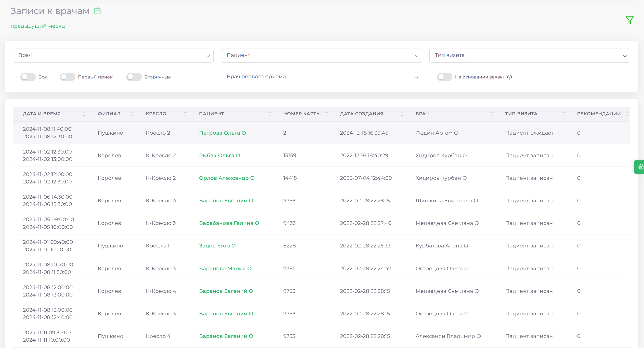This screenshot has height=348, width=644.
Task: Sort by Кресло column arrows
Action: tap(185, 114)
